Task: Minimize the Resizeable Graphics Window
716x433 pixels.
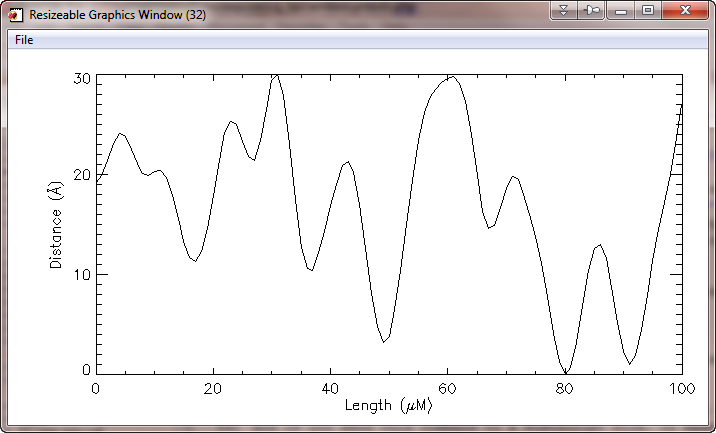Action: [621, 10]
